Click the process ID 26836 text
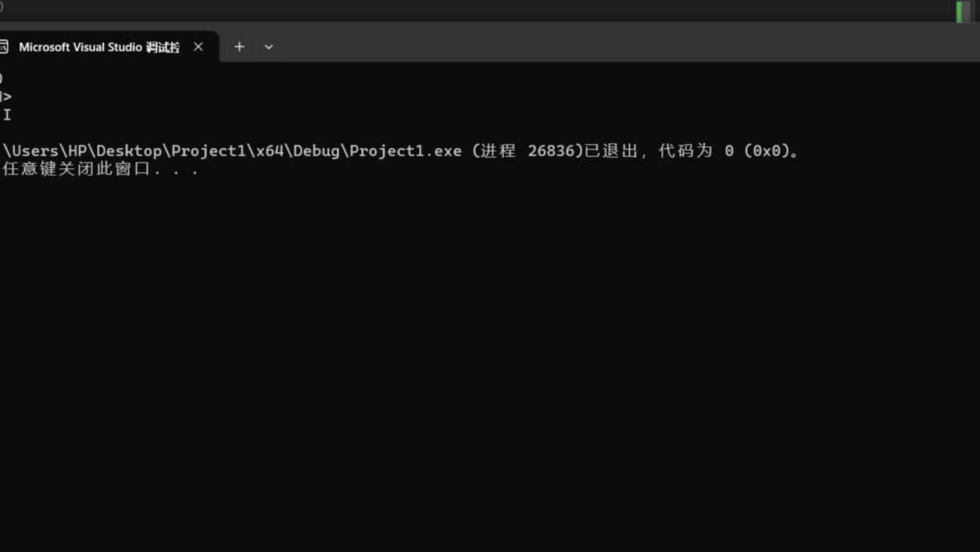 (551, 151)
